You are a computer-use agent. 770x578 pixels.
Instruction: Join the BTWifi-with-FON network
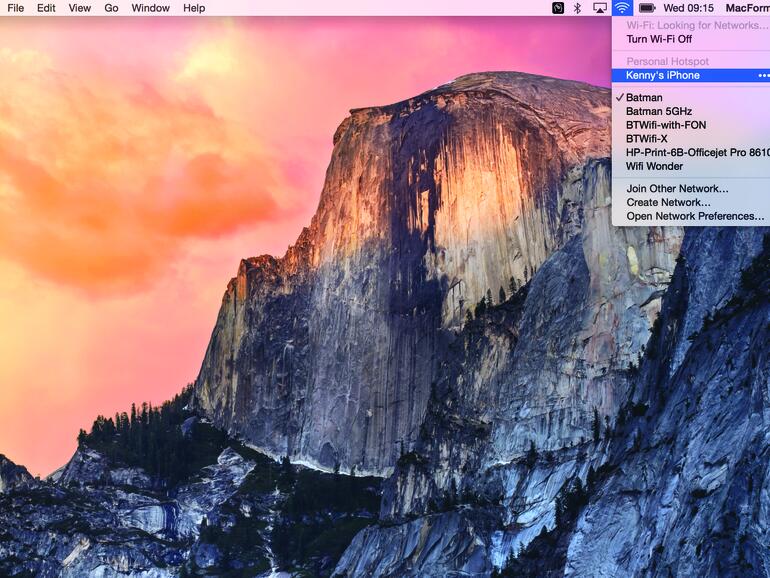coord(691,125)
